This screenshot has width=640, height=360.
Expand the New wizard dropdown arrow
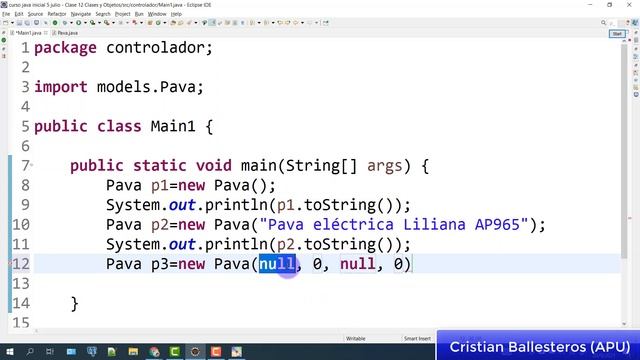(x=12, y=23)
